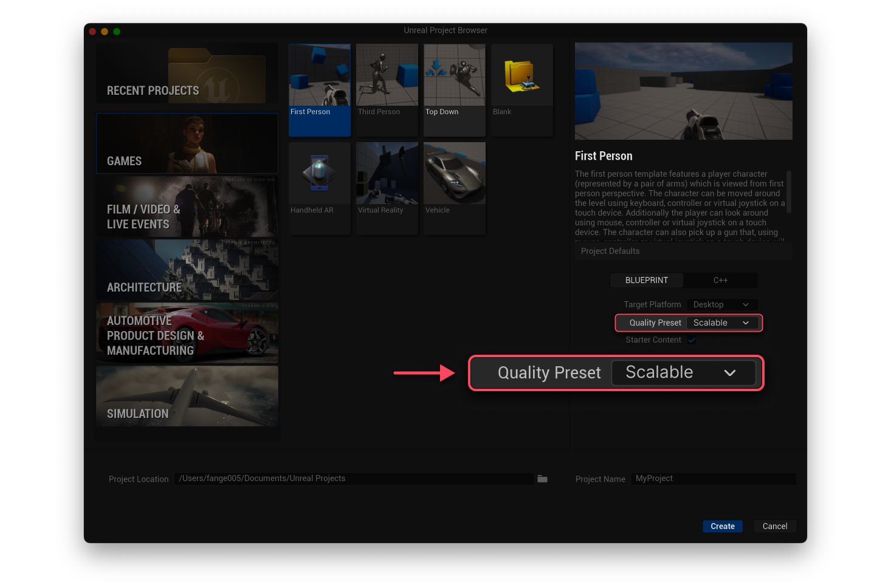Toggle the Starter Content checkbox

(692, 340)
